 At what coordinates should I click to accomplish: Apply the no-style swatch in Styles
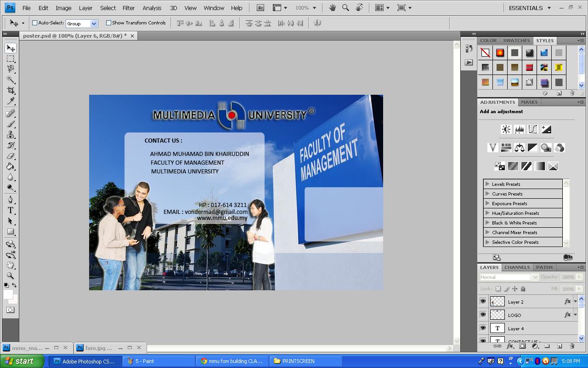coord(485,53)
